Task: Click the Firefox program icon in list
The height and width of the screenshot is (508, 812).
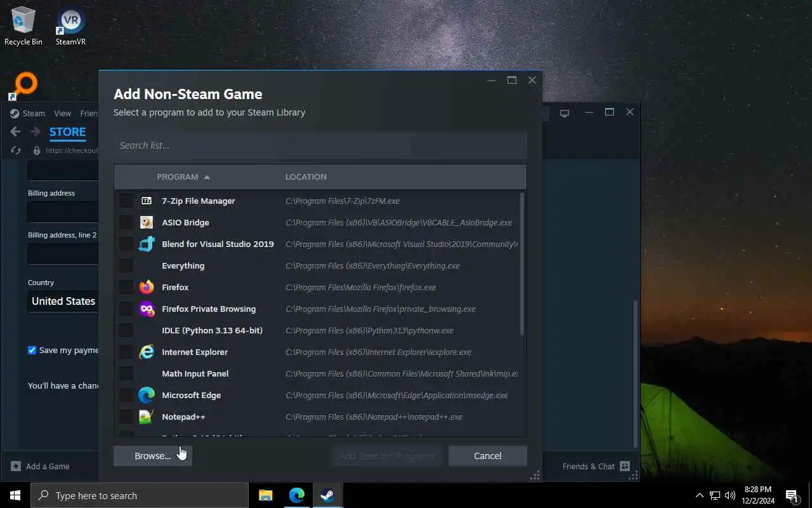Action: [x=147, y=287]
